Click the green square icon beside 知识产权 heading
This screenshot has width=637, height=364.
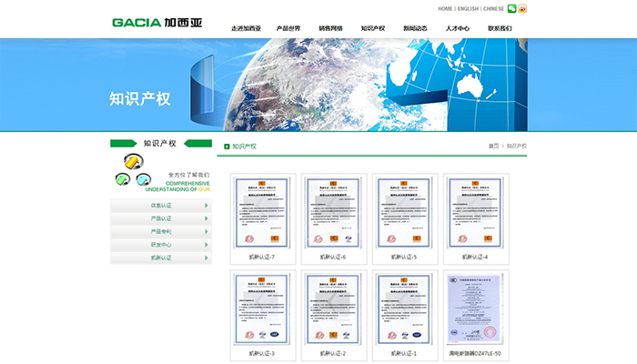click(x=227, y=147)
